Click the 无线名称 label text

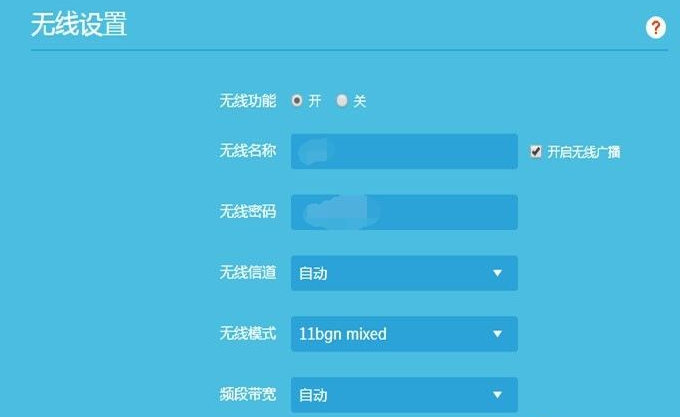[x=247, y=152]
